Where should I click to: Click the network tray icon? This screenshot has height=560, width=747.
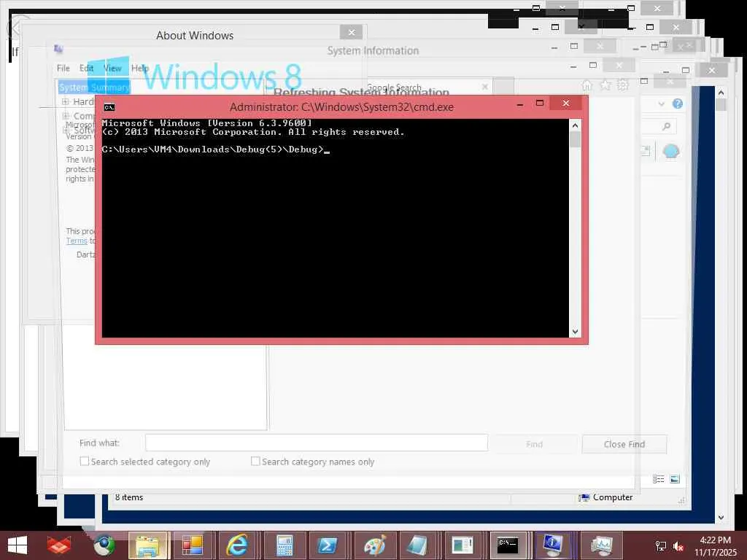[x=661, y=546]
